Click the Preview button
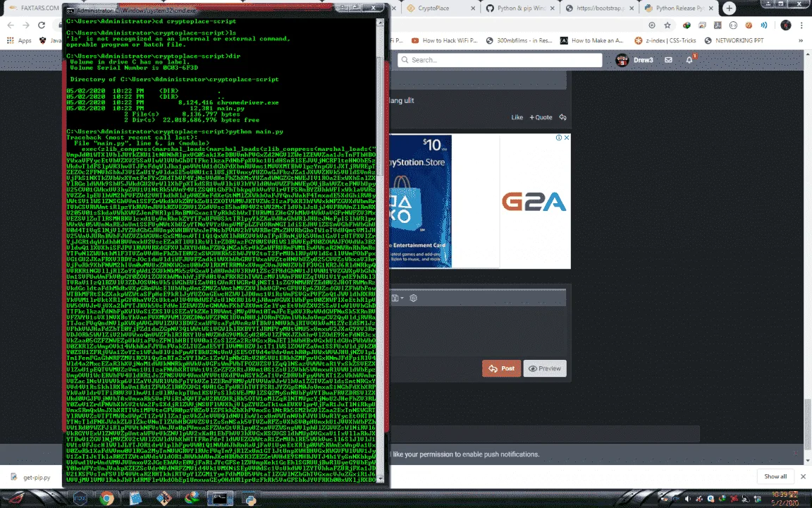This screenshot has width=812, height=508. 545,368
